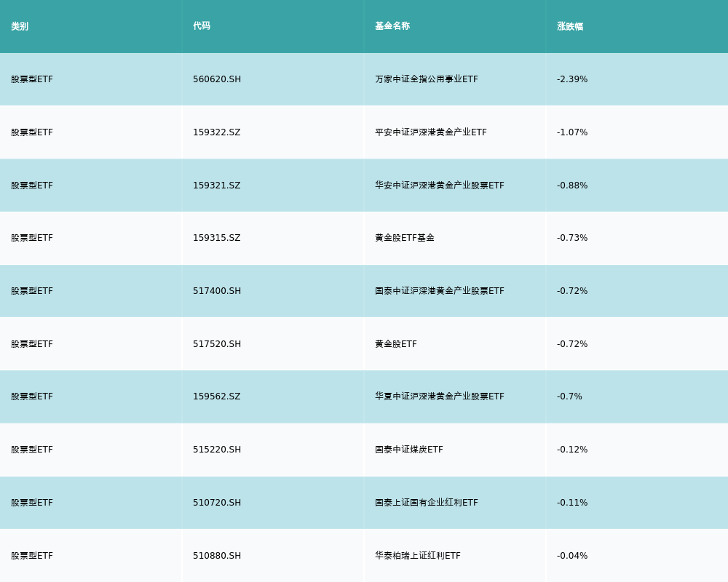Click -0.72% in the 517520.SH row
This screenshot has height=582, width=728.
tap(572, 344)
